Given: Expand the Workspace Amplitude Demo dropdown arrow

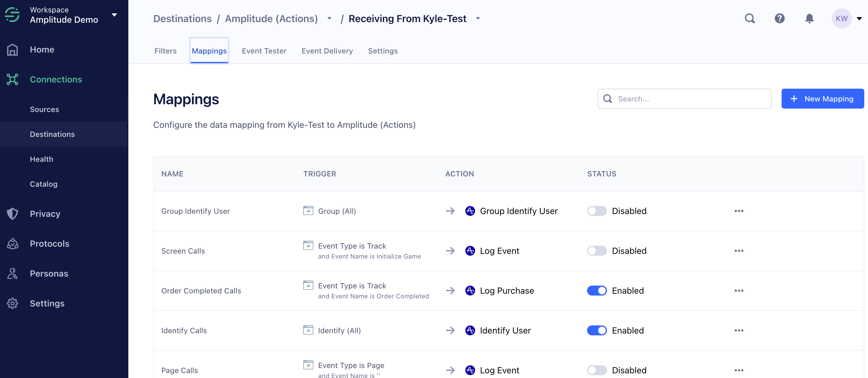Looking at the screenshot, I should (114, 15).
